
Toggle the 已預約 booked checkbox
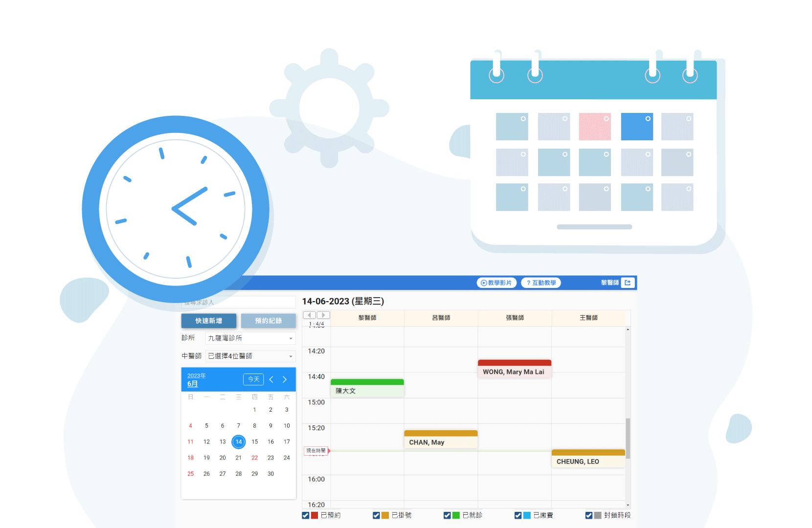pos(306,515)
